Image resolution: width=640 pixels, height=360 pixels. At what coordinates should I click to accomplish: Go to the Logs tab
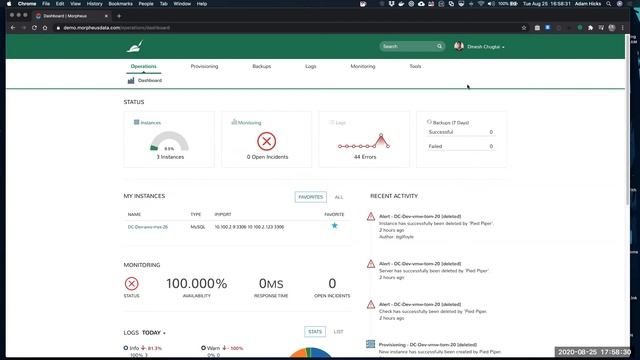coord(311,66)
